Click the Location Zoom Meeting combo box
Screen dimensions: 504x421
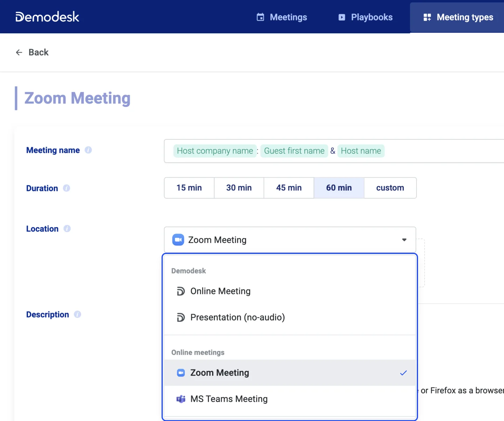290,240
